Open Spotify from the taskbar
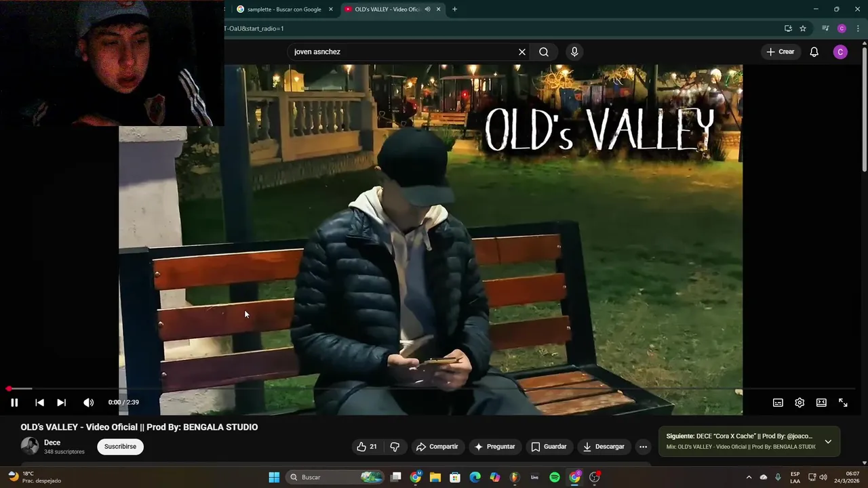This screenshot has height=488, width=868. (554, 477)
